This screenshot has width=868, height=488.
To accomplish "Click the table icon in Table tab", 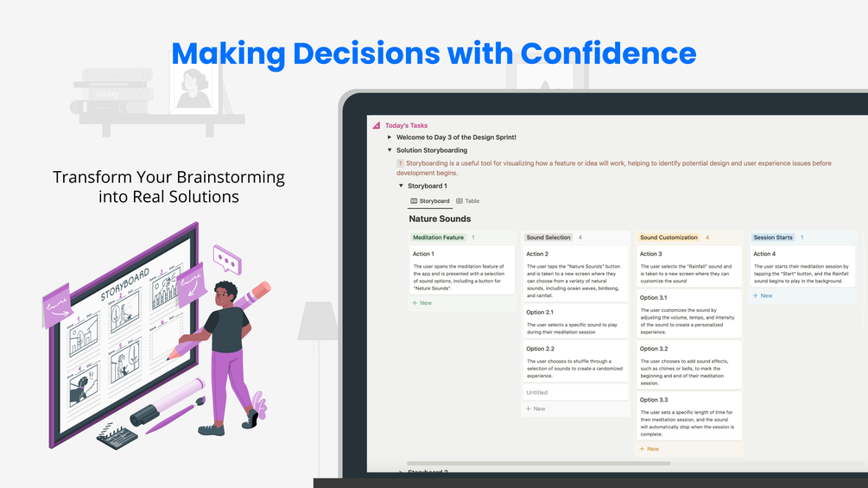I will 459,201.
